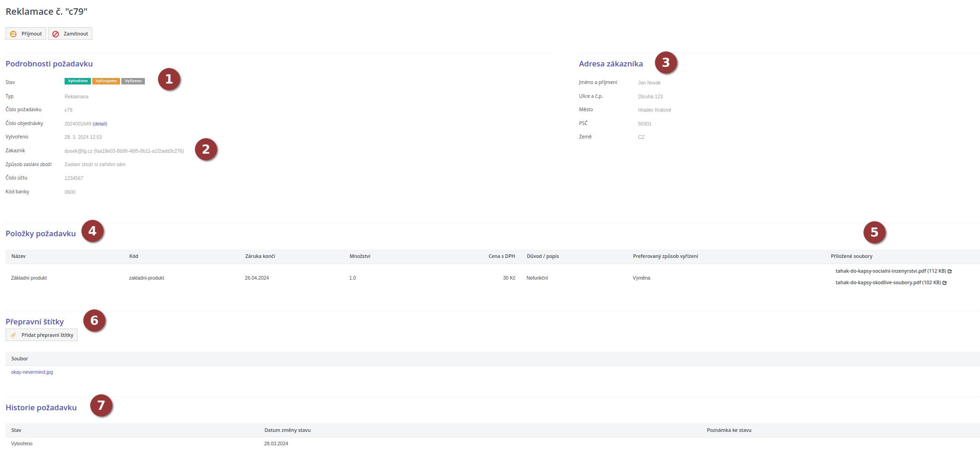Click the Přijmout accept icon button

pos(13,34)
